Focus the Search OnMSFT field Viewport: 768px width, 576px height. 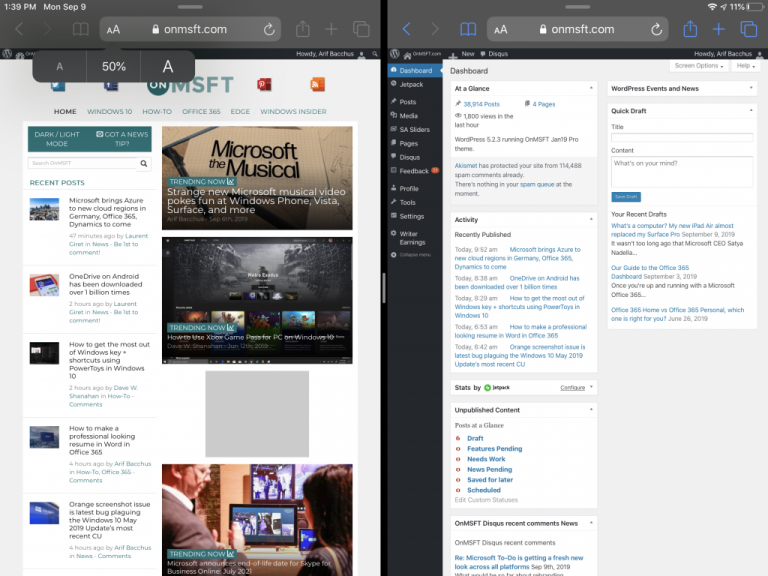pos(82,163)
